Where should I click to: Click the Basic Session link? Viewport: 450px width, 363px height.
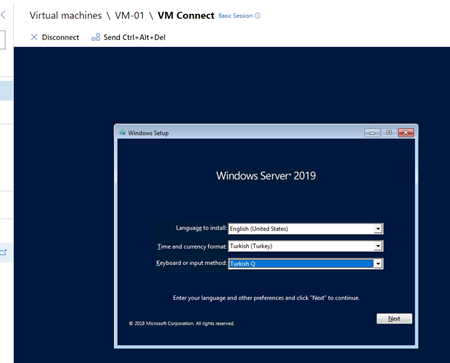[x=236, y=16]
